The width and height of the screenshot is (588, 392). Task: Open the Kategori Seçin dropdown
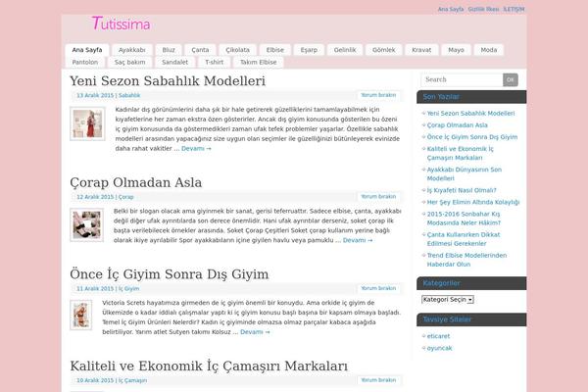pos(448,299)
